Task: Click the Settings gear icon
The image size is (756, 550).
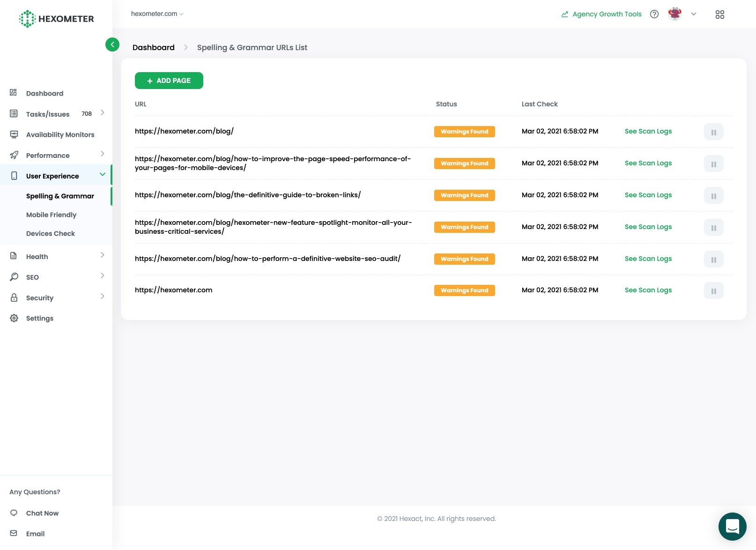Action: point(14,318)
